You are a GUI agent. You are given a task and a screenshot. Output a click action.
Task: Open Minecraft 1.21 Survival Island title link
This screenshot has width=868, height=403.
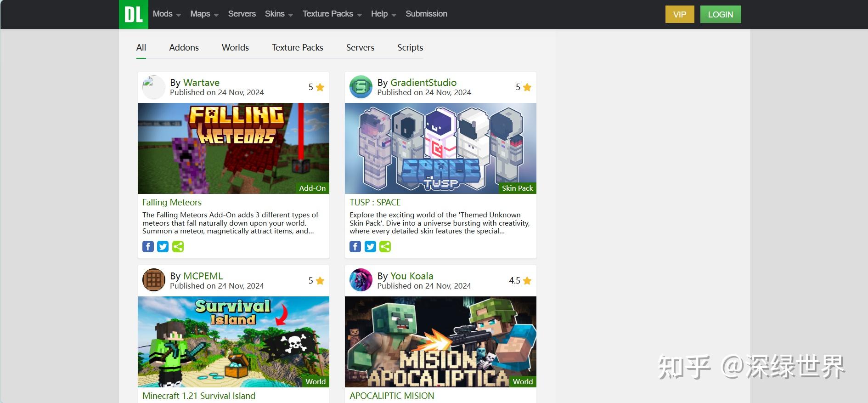point(199,396)
